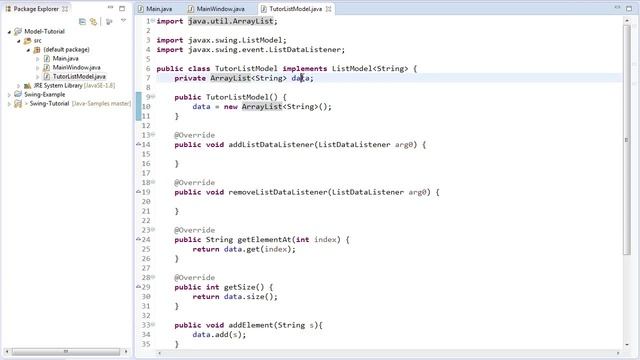Viewport: 640px width, 360px height.
Task: Click the editor vertical scrollbar thumb
Action: click(627, 140)
